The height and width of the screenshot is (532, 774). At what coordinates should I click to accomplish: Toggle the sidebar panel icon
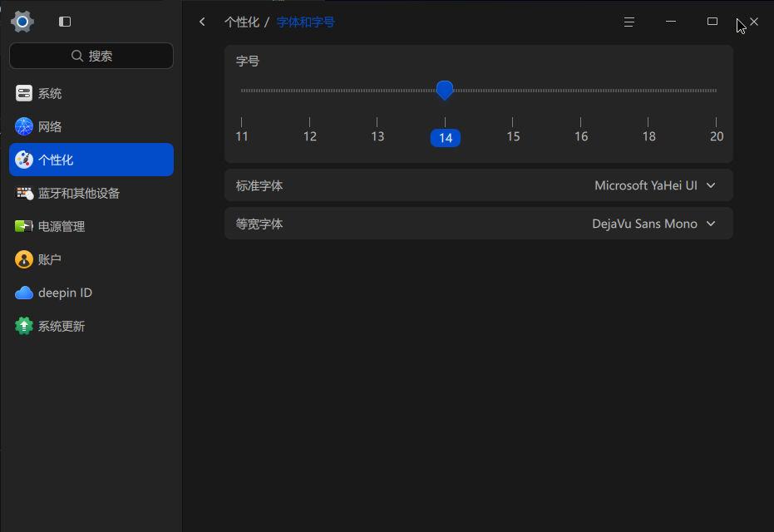tap(65, 22)
